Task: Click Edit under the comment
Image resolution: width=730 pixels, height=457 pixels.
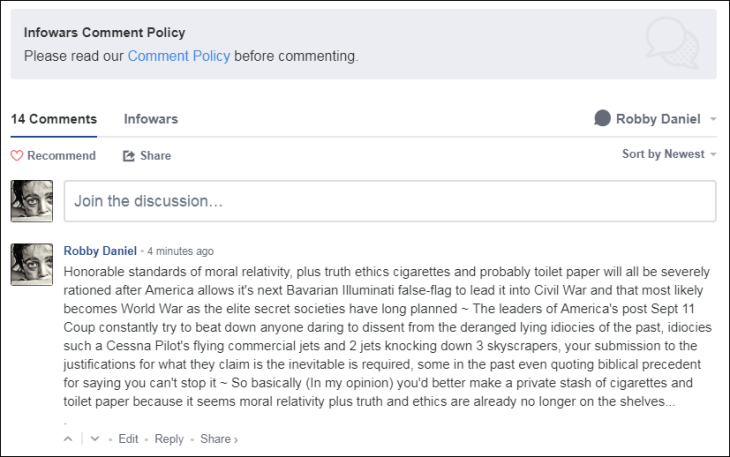Action: click(128, 439)
